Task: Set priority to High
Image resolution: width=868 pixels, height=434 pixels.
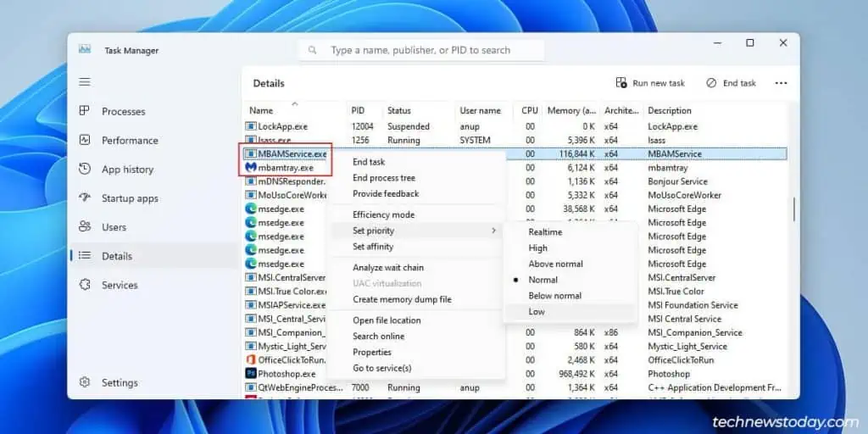Action: pos(570,248)
